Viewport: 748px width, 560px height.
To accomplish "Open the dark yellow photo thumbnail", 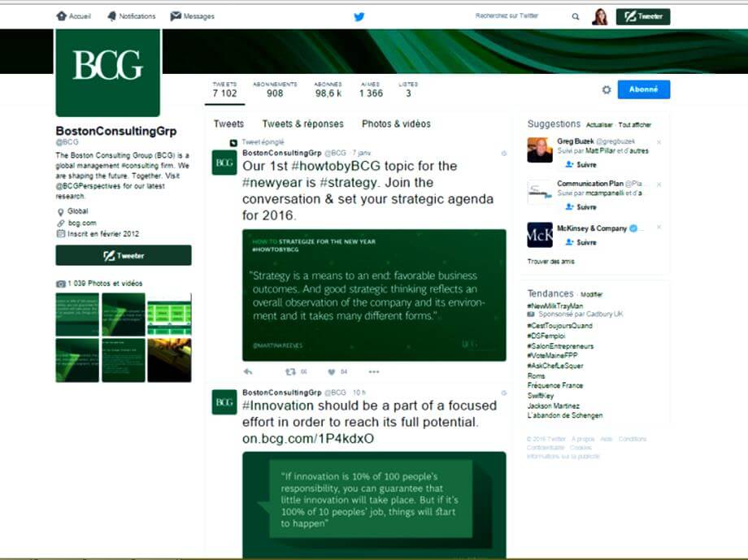I will pos(169,360).
